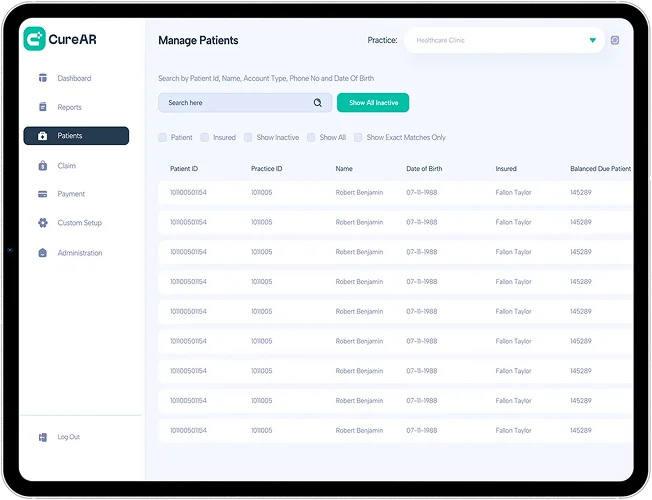Viewport: 652px width, 500px height.
Task: Check the Insured filter checkbox
Action: click(x=205, y=137)
